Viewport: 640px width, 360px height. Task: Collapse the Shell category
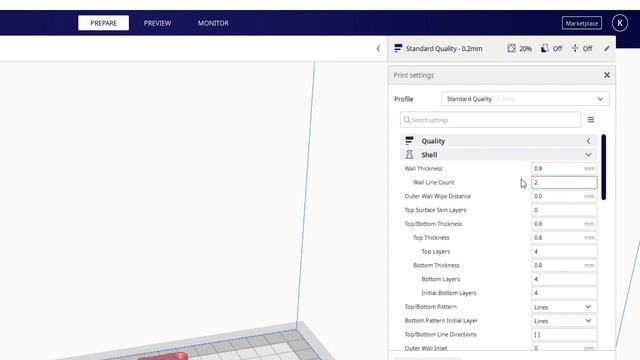498,155
